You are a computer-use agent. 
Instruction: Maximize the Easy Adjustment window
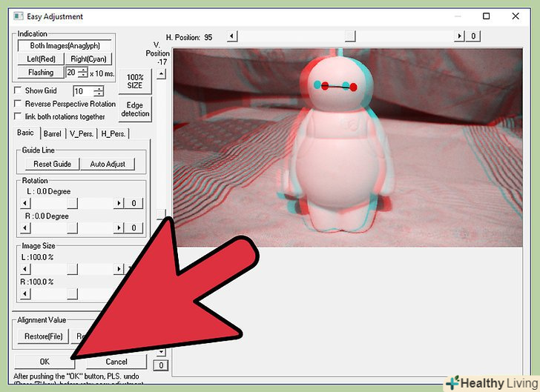tap(487, 16)
